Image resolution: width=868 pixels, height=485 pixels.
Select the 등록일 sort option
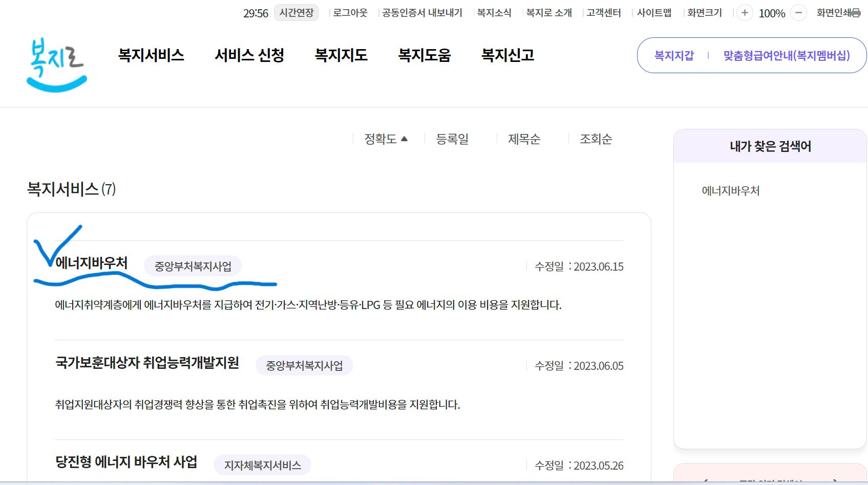(452, 139)
